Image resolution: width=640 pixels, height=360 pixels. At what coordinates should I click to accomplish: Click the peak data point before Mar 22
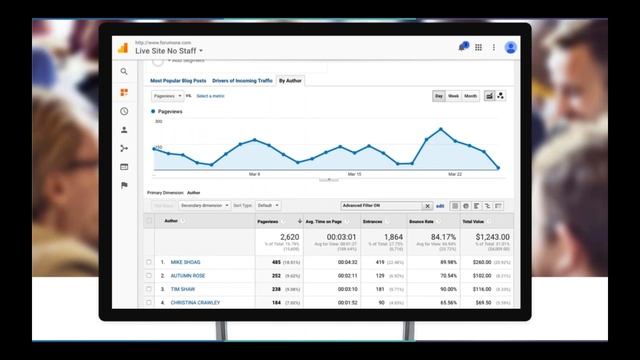point(441,129)
